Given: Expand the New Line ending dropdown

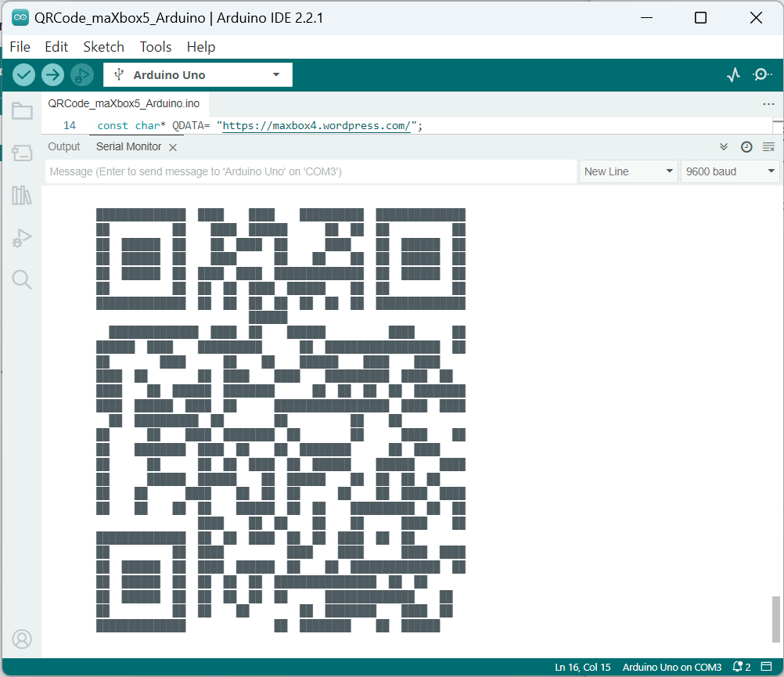Looking at the screenshot, I should [x=628, y=171].
